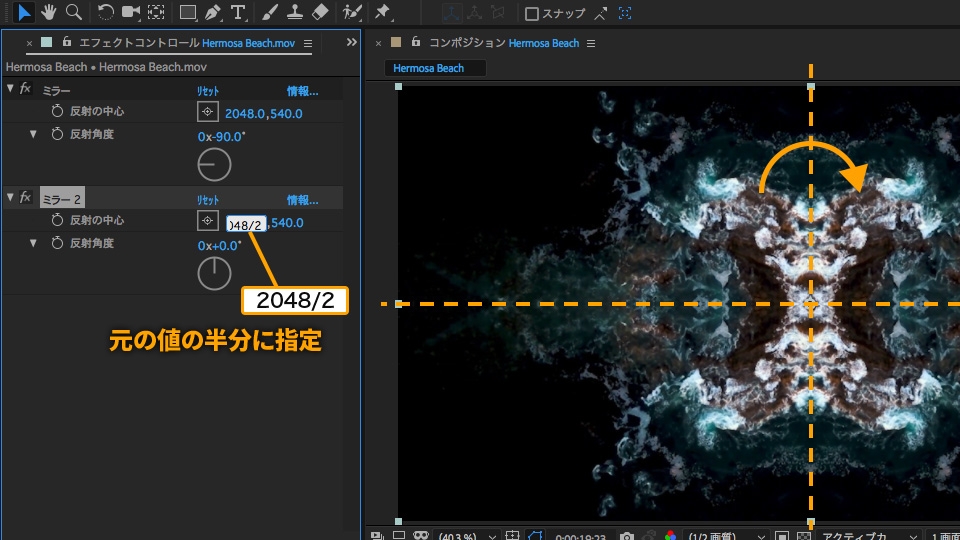
Task: Expand hidden panels with double chevron
Action: pyautogui.click(x=351, y=42)
